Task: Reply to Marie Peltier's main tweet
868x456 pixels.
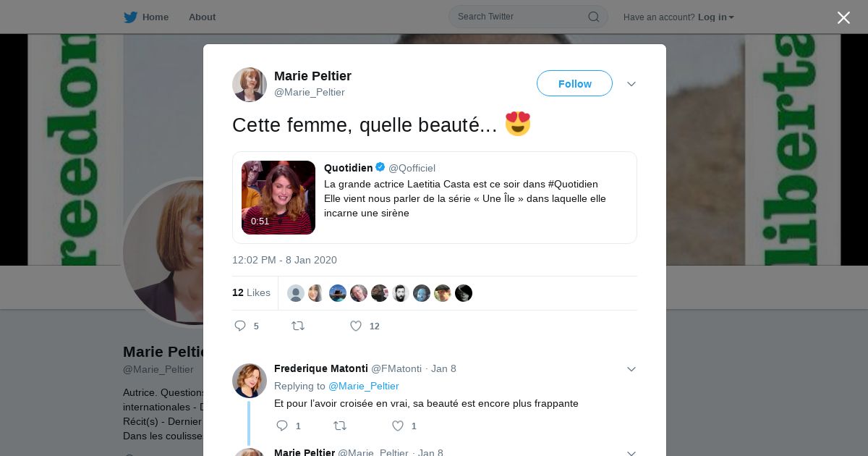Action: (241, 326)
